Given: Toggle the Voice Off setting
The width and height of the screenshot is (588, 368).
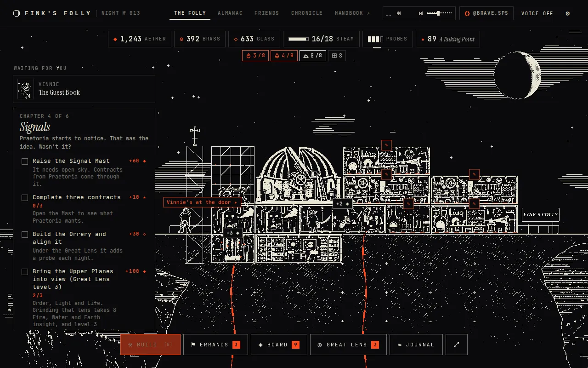Looking at the screenshot, I should (537, 13).
